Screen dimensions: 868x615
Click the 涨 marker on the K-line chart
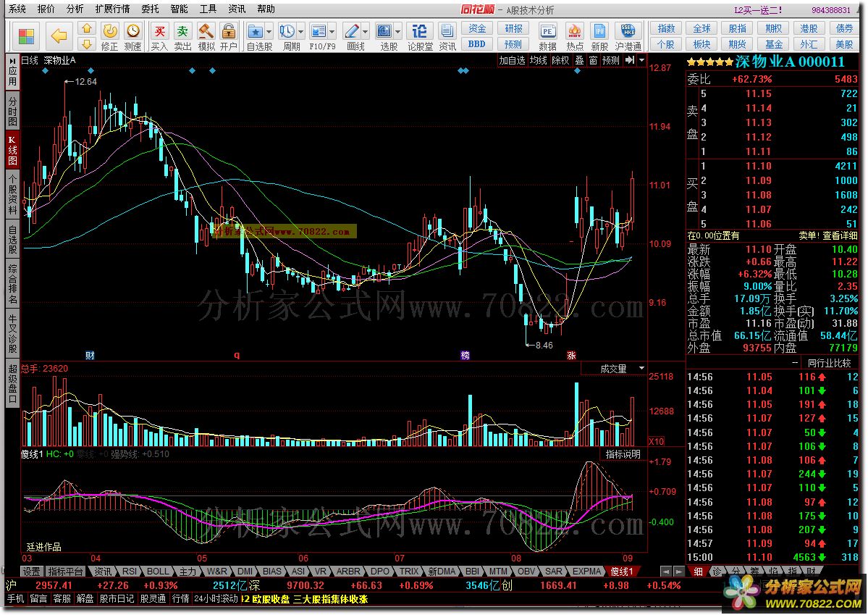tap(571, 355)
